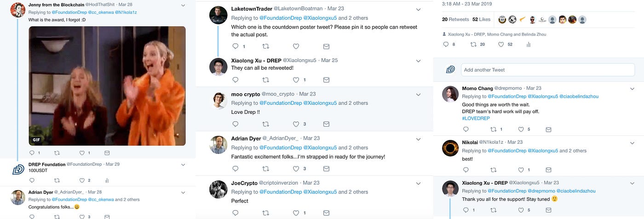Click the Add another Tweet field
The image size is (644, 219).
click(x=547, y=70)
